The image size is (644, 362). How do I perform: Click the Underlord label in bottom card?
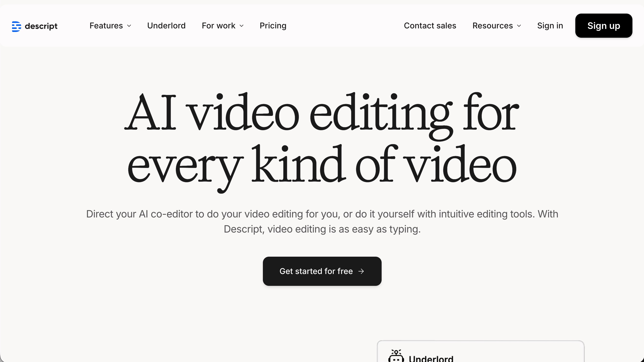(x=431, y=358)
